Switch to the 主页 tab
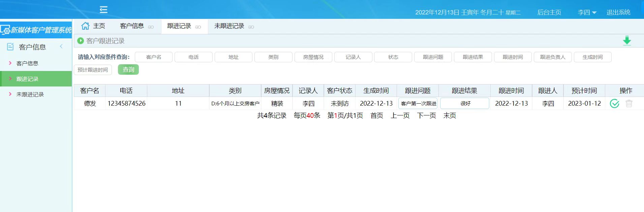Viewport: 644px width, 212px height. coord(99,26)
